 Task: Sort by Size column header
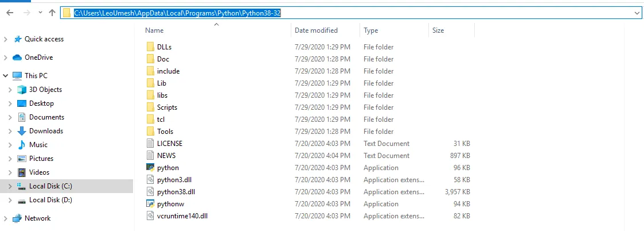pyautogui.click(x=438, y=30)
